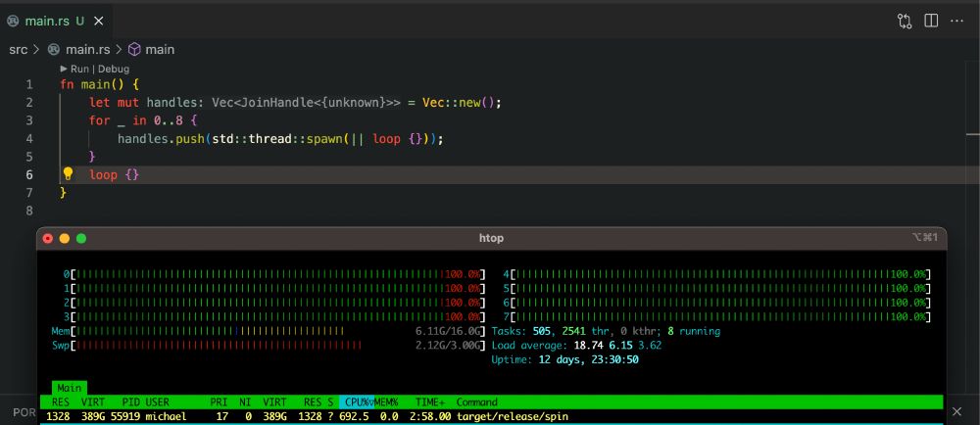Click the PRI column header in htop
980x425 pixels.
pyautogui.click(x=219, y=402)
